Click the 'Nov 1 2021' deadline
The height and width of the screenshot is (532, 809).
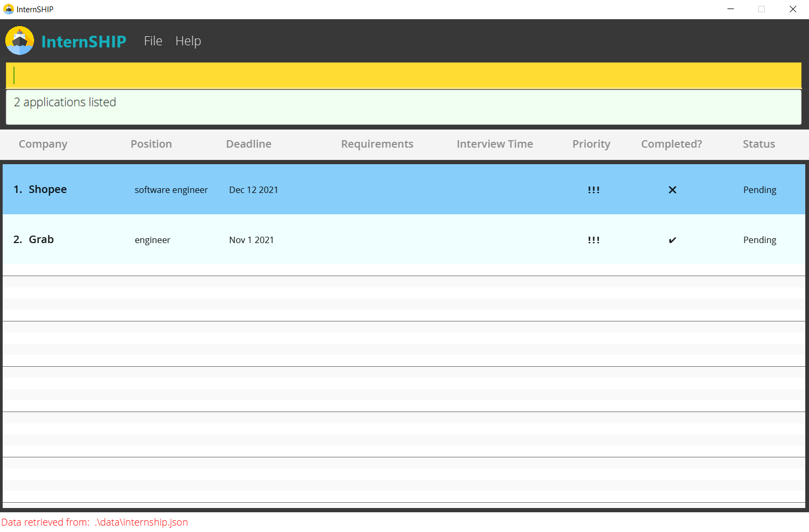coord(252,240)
